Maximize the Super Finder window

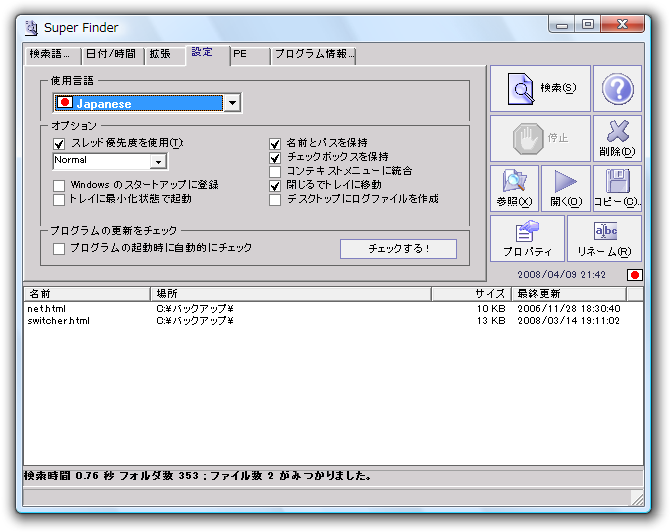[588, 24]
